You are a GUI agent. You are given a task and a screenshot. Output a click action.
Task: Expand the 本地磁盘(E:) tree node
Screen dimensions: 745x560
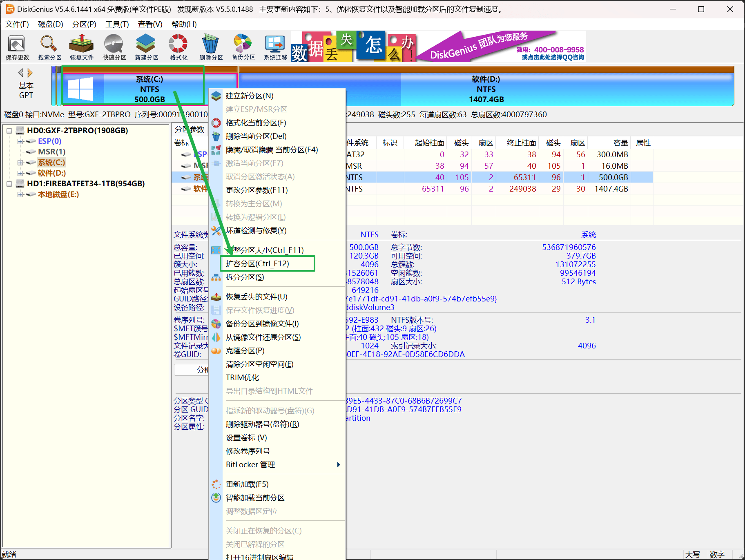click(20, 194)
